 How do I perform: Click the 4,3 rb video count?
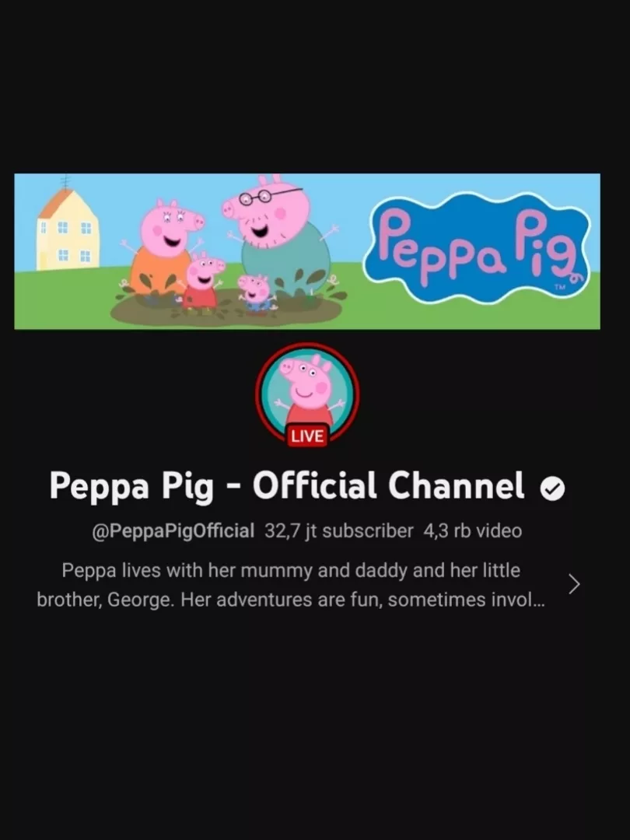[x=473, y=531]
